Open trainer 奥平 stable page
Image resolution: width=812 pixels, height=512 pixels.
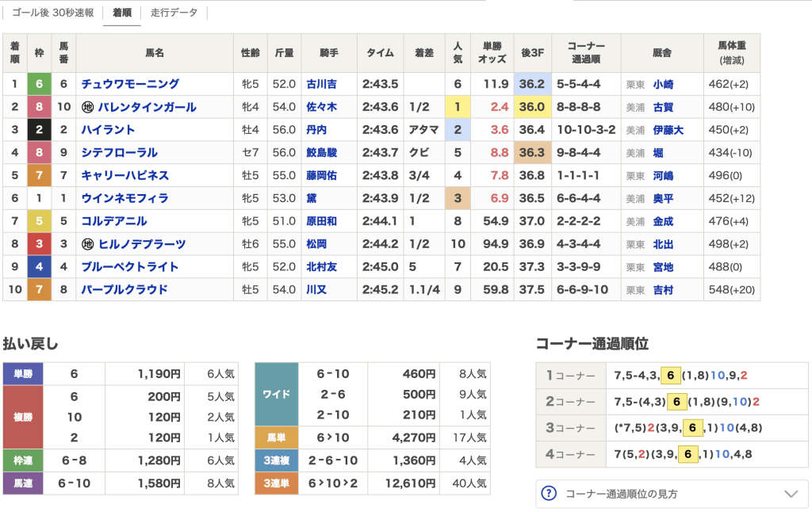click(663, 198)
